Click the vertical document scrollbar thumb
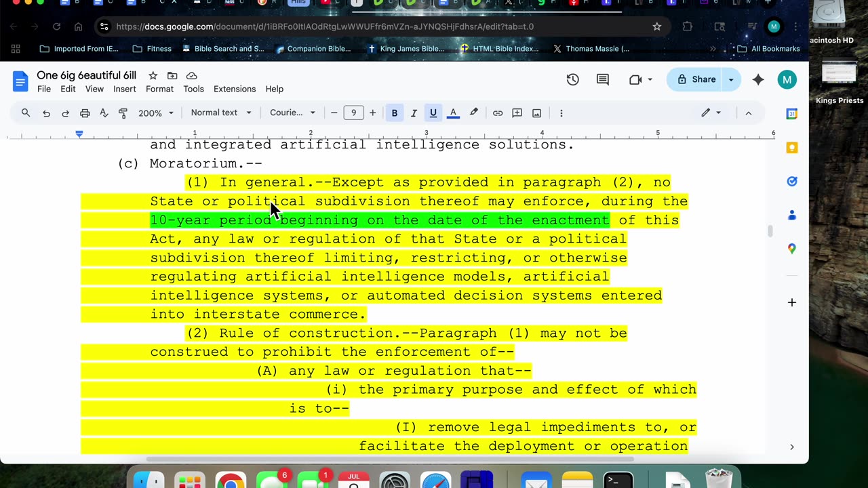868x488 pixels. [770, 231]
